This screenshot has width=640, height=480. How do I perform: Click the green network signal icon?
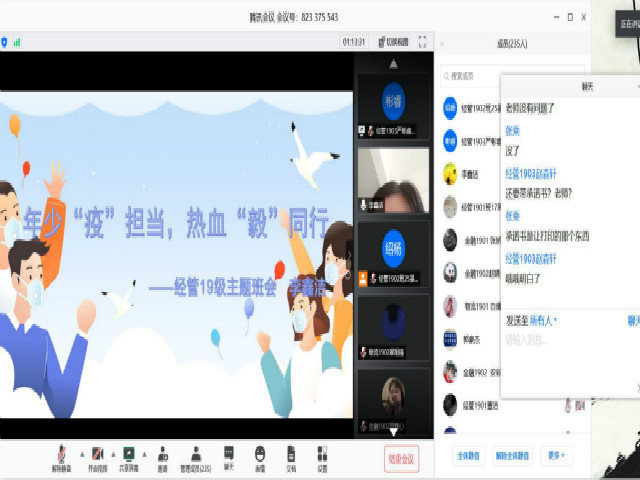point(17,42)
